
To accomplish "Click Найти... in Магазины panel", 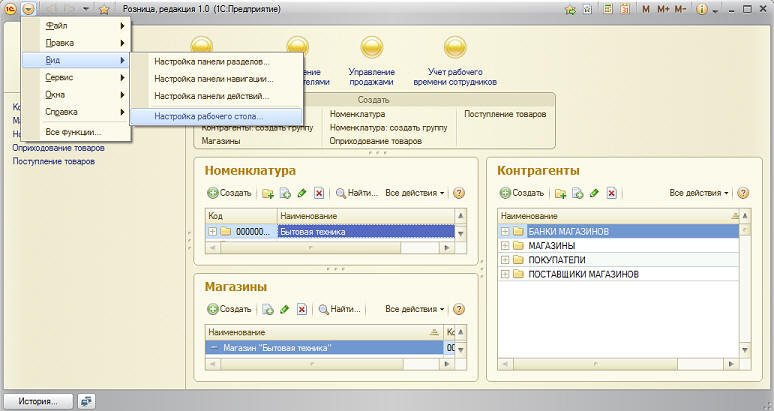I will (x=340, y=309).
